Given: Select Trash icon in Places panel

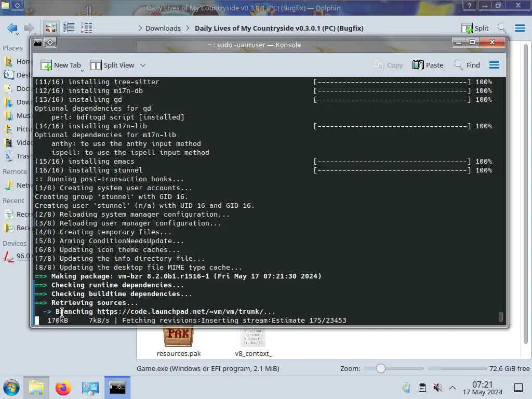Looking at the screenshot, I should [x=8, y=156].
